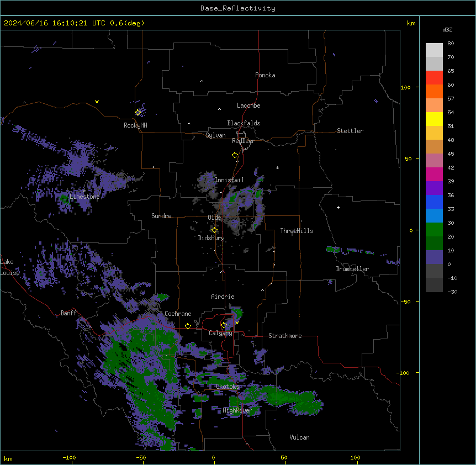Screen dimensions: 476x465
Task: Select the red 60-65 dBZ legend swatch
Action: pos(434,78)
